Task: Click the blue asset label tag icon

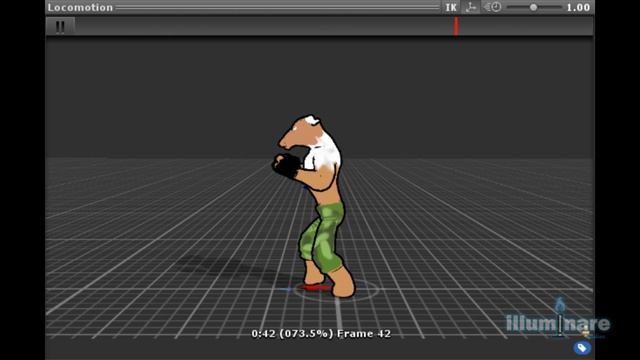Action: tap(582, 348)
